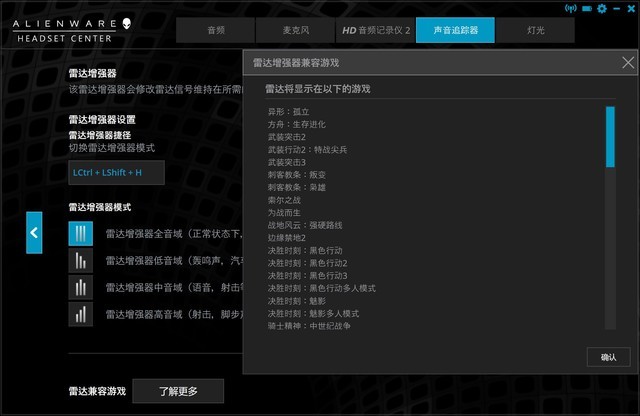Viewport: 640px width, 416px height.
Task: Close the 雷达增强器兼容游戏 dialog
Action: pyautogui.click(x=628, y=63)
